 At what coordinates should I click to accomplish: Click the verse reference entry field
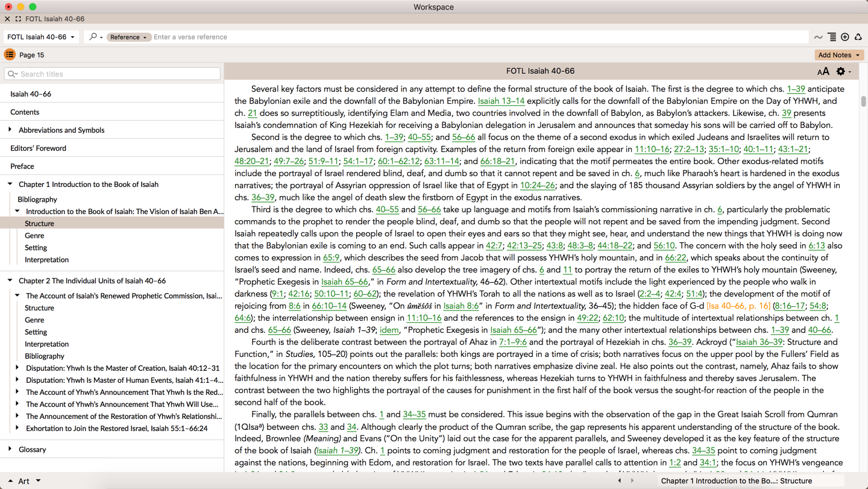click(x=479, y=37)
